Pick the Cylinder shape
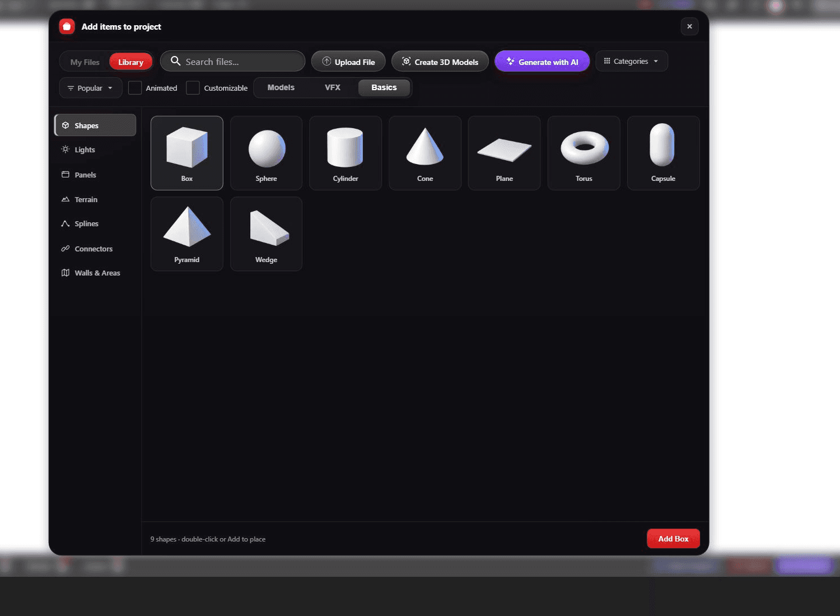The height and width of the screenshot is (616, 840). pyautogui.click(x=346, y=153)
